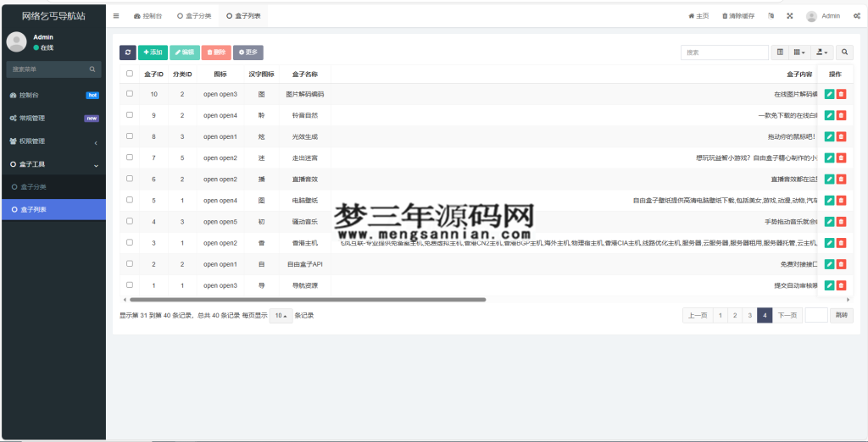
Task: Check the checkbox for row ID 9
Action: 130,114
